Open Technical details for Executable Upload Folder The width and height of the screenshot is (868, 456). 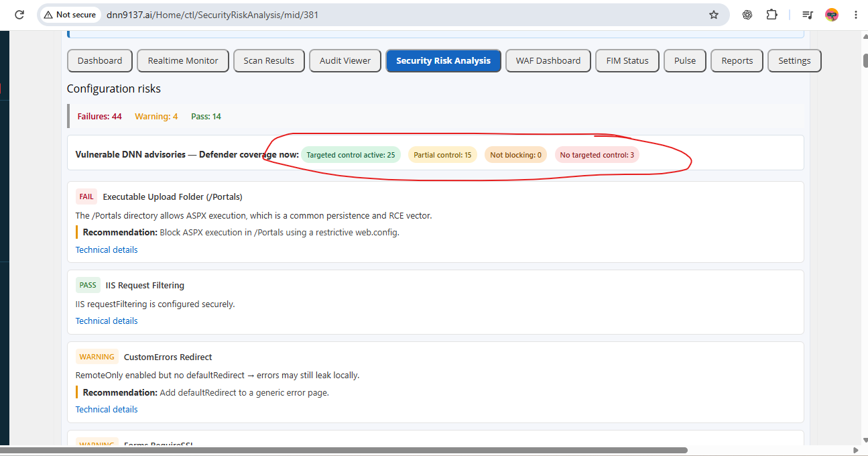(x=107, y=249)
